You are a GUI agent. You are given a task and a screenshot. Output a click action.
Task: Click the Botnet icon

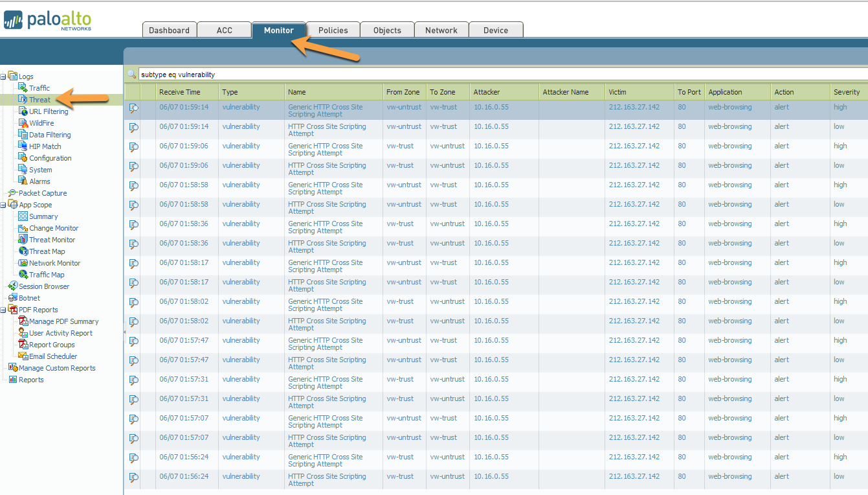point(13,298)
